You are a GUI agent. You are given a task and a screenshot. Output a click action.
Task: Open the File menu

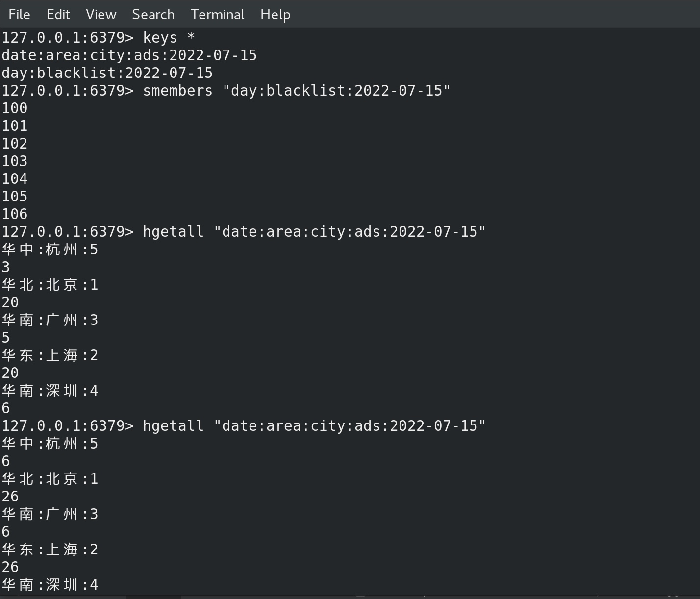(19, 14)
